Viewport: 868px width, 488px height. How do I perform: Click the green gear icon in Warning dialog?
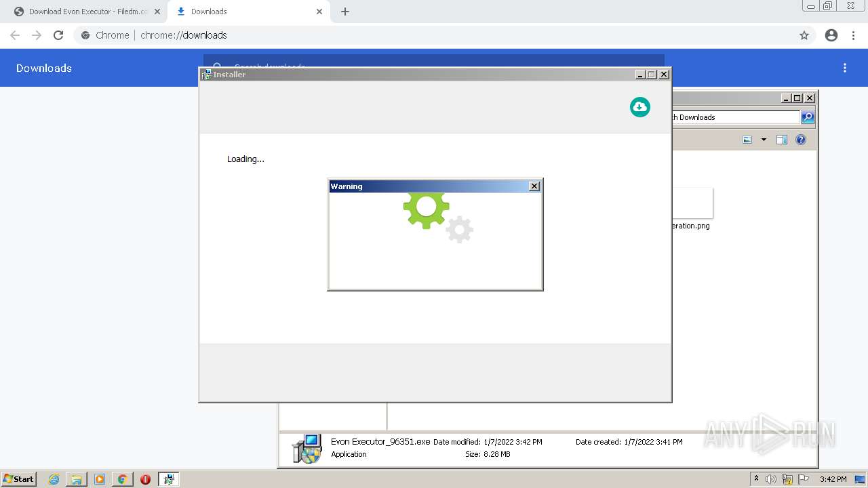click(x=426, y=210)
